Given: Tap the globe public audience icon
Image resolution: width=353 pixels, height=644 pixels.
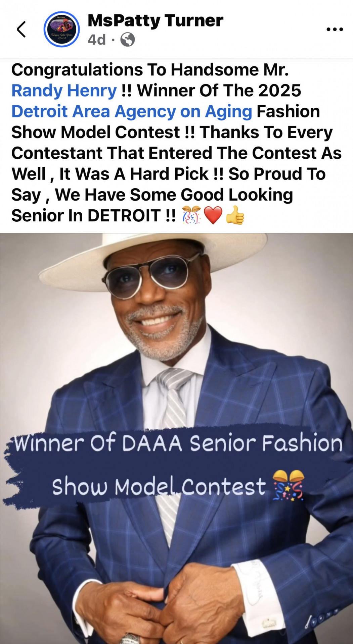Looking at the screenshot, I should coord(128,40).
